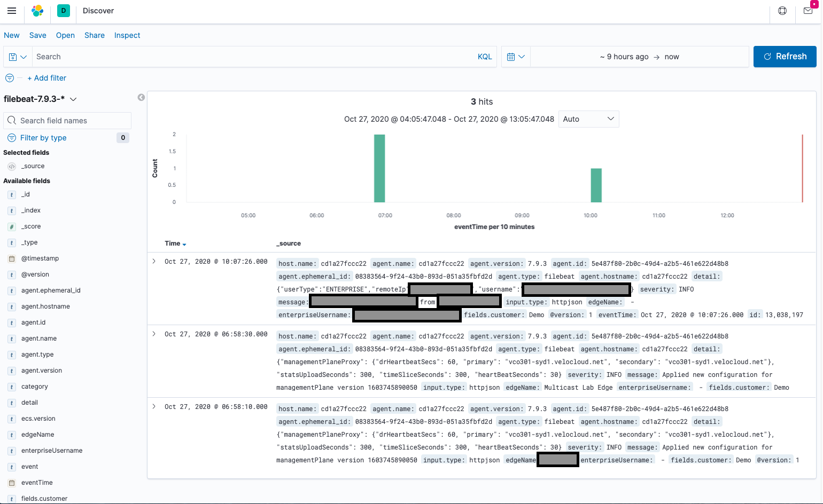
Task: Open the Auto interval dropdown
Action: (588, 119)
